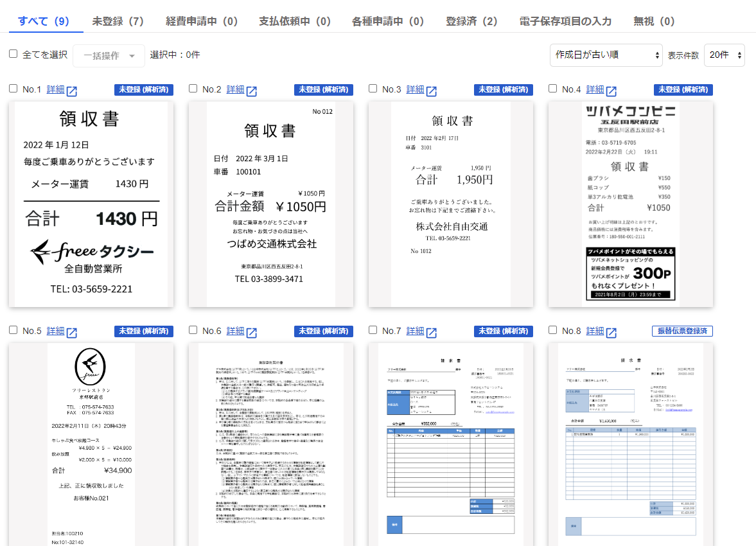Open No.2 detail external link icon

coord(252,91)
